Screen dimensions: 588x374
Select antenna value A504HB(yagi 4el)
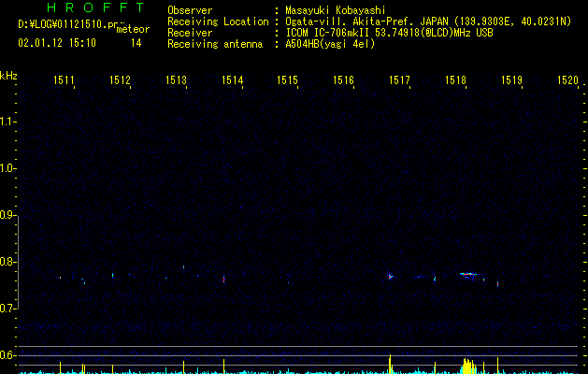pos(330,44)
